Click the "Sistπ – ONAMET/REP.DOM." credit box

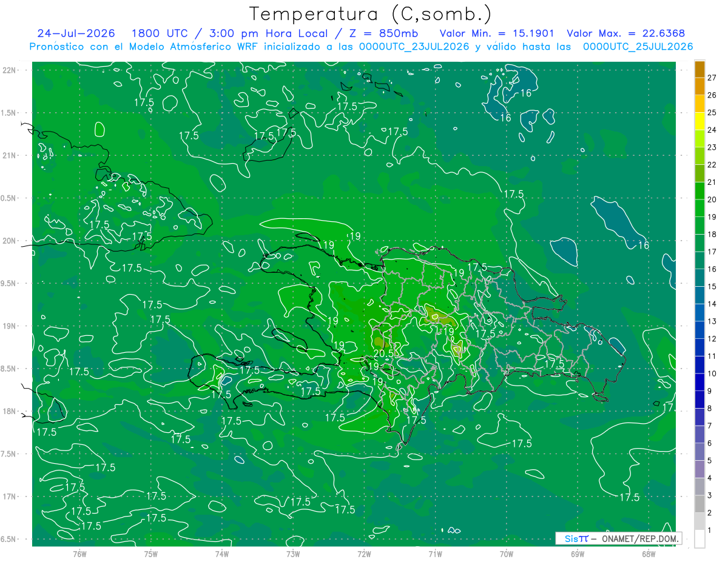(x=618, y=538)
